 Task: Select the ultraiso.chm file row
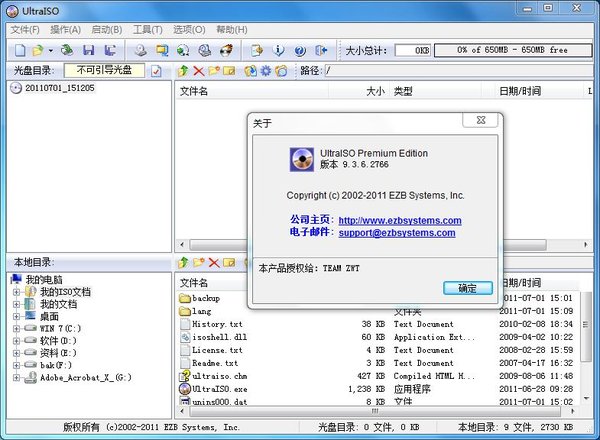tap(376, 376)
